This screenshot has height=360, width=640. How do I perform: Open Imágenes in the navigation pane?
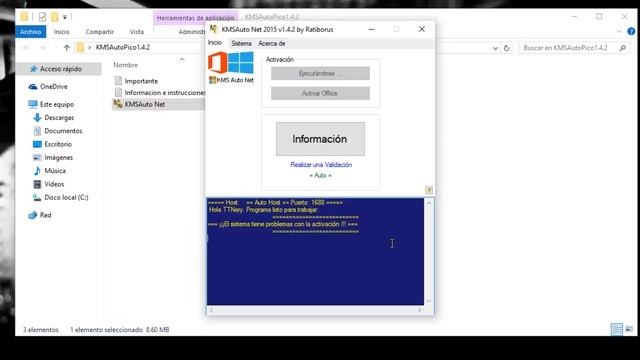click(58, 157)
